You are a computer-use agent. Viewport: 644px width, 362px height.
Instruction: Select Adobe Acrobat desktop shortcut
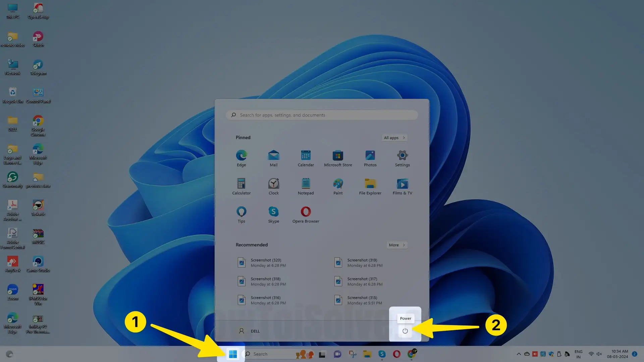coord(13,210)
